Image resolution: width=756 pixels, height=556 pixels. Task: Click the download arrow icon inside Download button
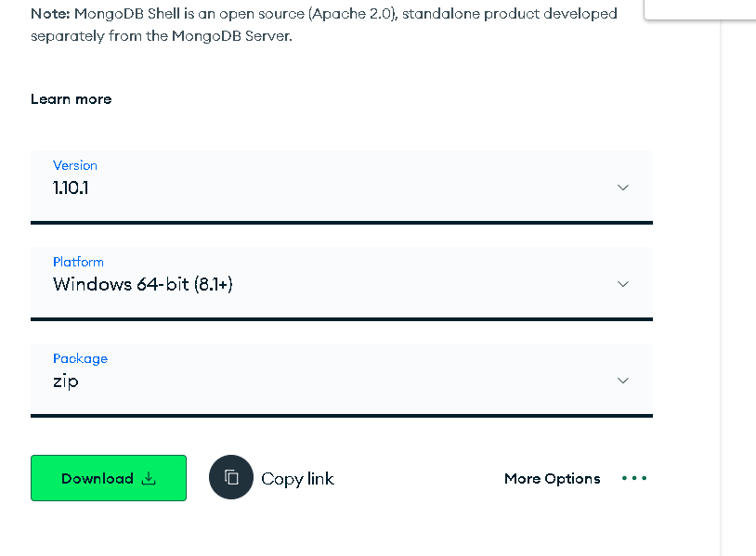pyautogui.click(x=149, y=478)
